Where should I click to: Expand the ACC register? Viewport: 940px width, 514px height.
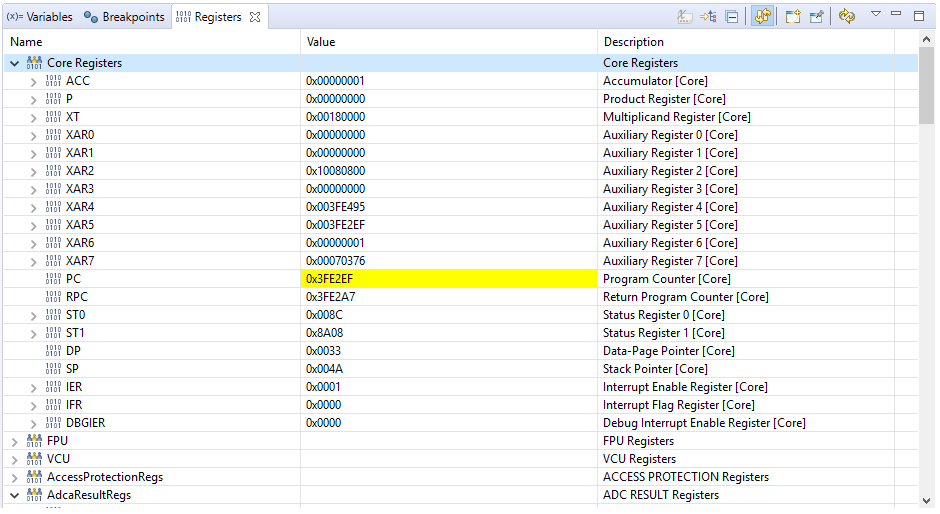34,81
